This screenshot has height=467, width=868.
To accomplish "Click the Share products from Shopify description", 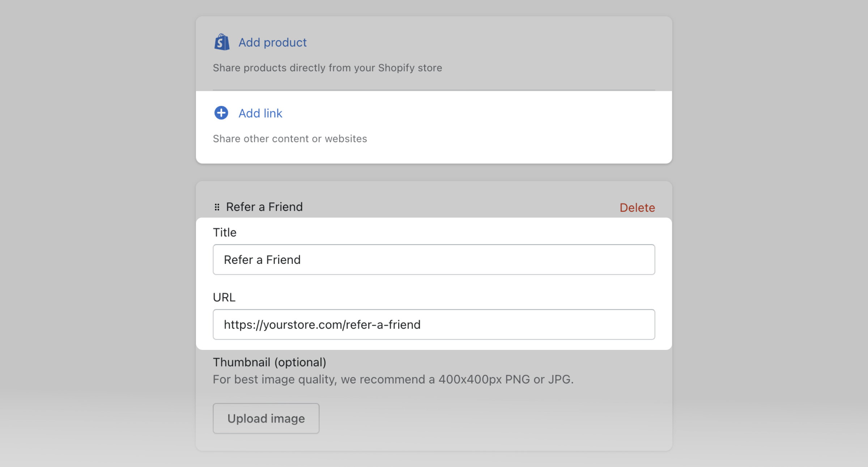I will click(x=327, y=68).
